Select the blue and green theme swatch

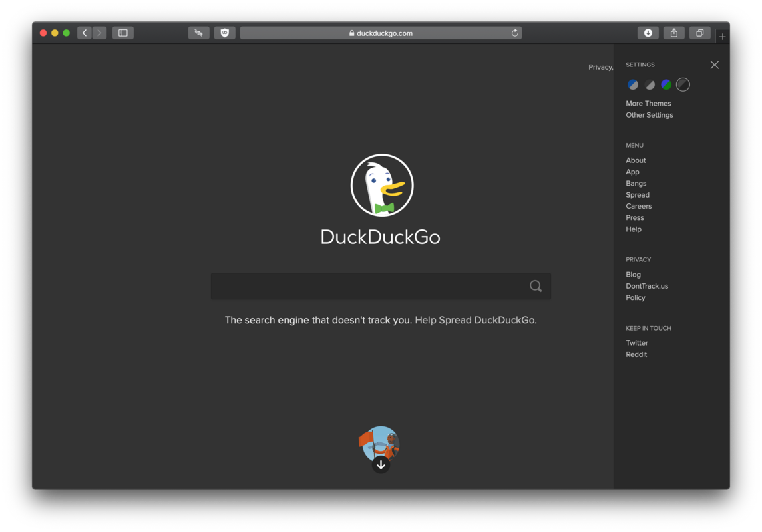pos(666,85)
